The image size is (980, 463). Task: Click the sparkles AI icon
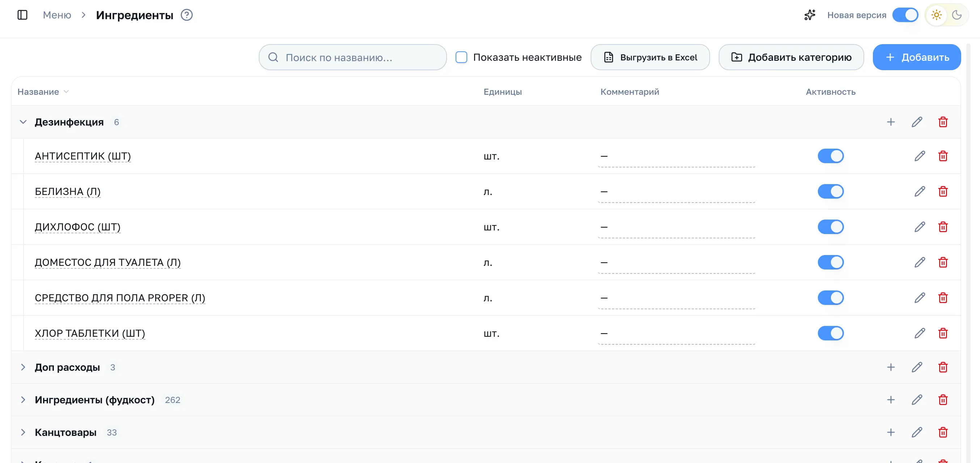[810, 15]
